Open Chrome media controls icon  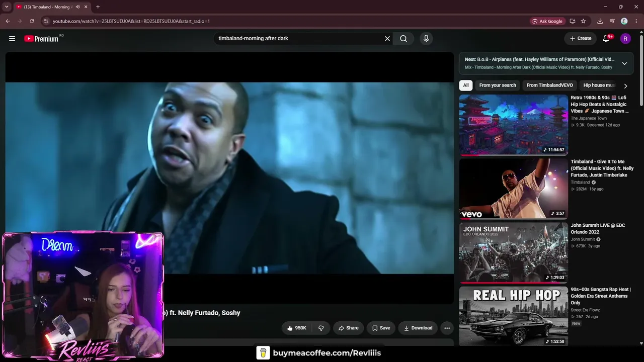[x=612, y=21]
